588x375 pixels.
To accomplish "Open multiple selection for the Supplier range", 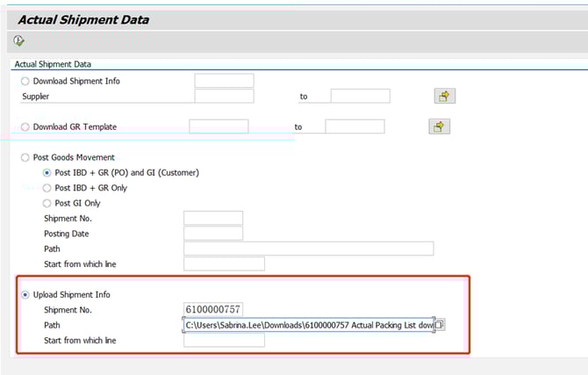I will 445,96.
